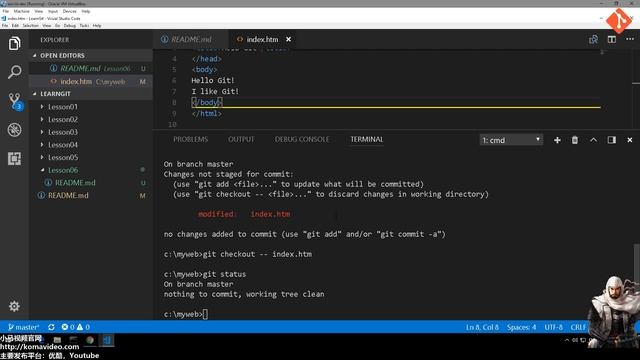640x360 pixels.
Task: Click the master branch indicator
Action: coord(23,327)
